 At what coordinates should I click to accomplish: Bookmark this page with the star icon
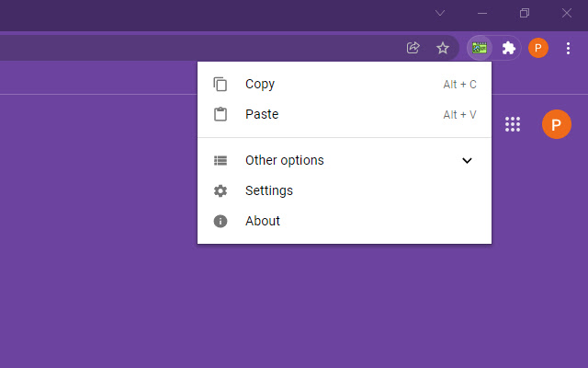point(442,48)
